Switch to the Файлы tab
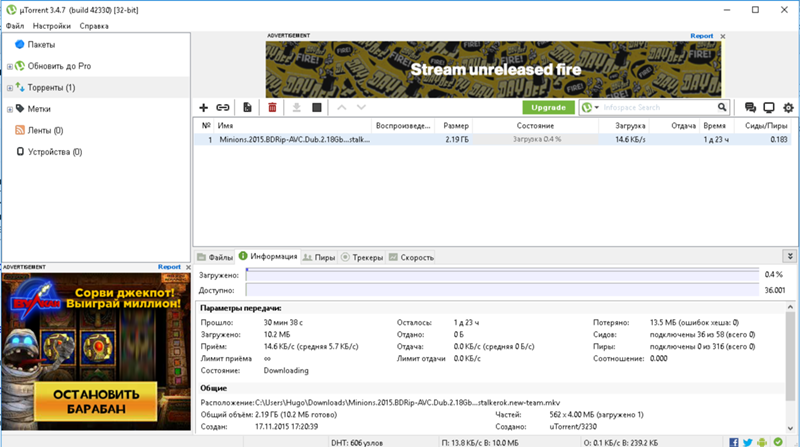Screen dimensions: 800x447 [x=215, y=257]
